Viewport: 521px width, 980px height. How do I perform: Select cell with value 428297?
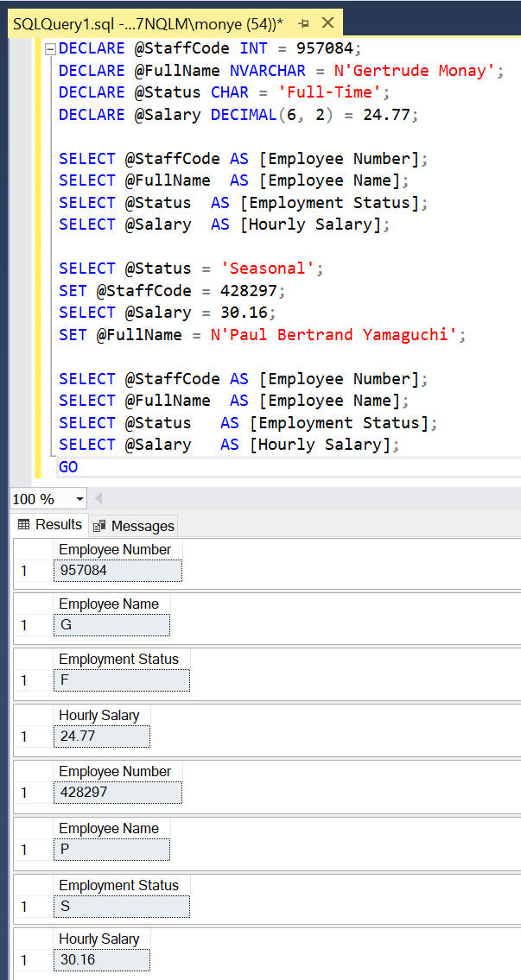pos(118,793)
